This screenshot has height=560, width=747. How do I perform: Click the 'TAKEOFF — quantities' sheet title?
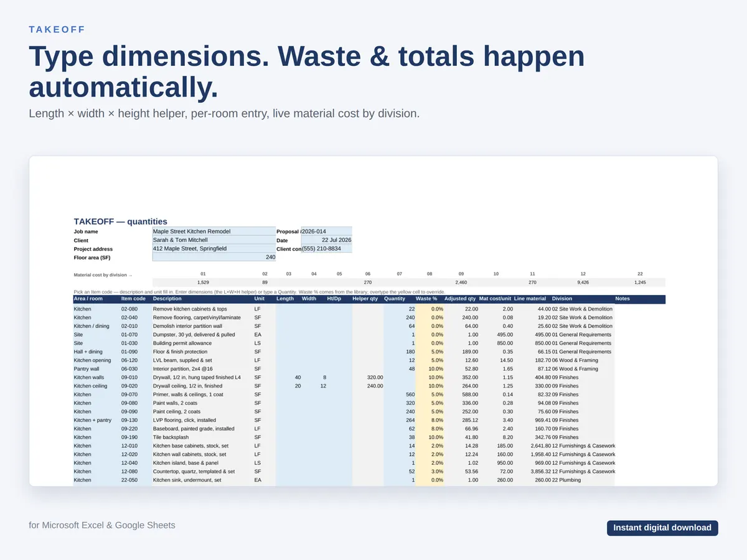[121, 221]
